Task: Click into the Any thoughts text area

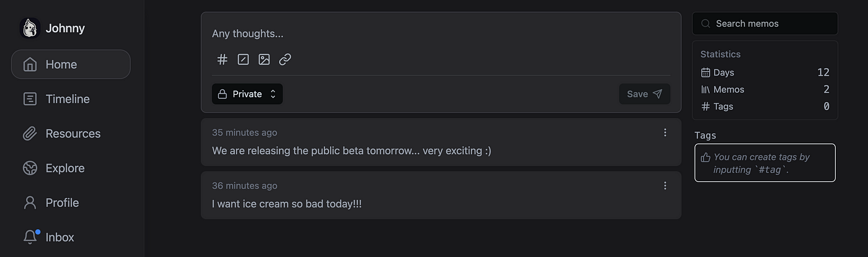Action: point(441,33)
